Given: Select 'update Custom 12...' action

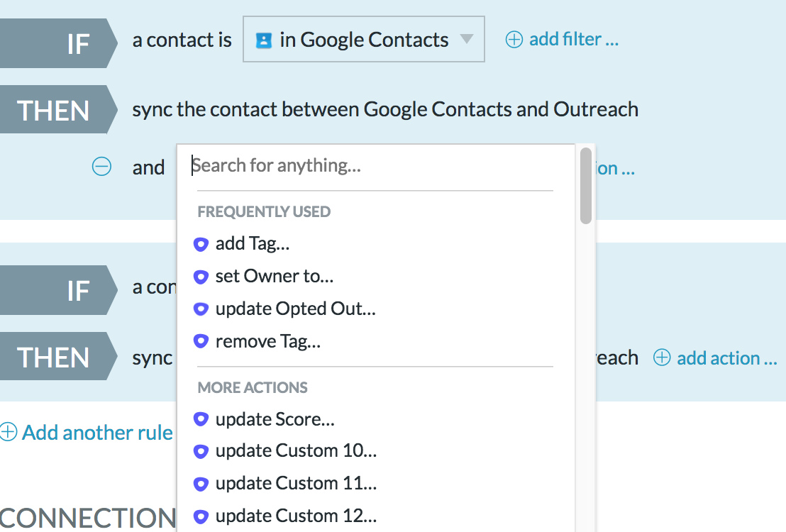Looking at the screenshot, I should 296,516.
